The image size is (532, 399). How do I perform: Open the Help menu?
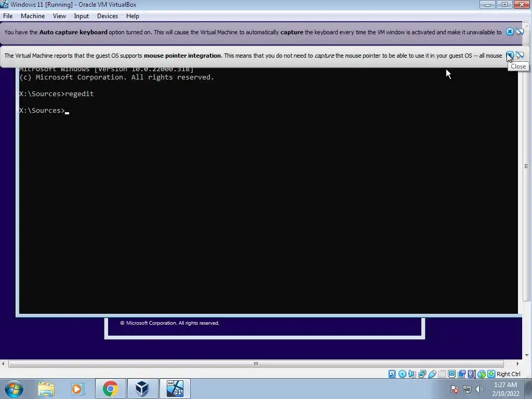coord(132,16)
